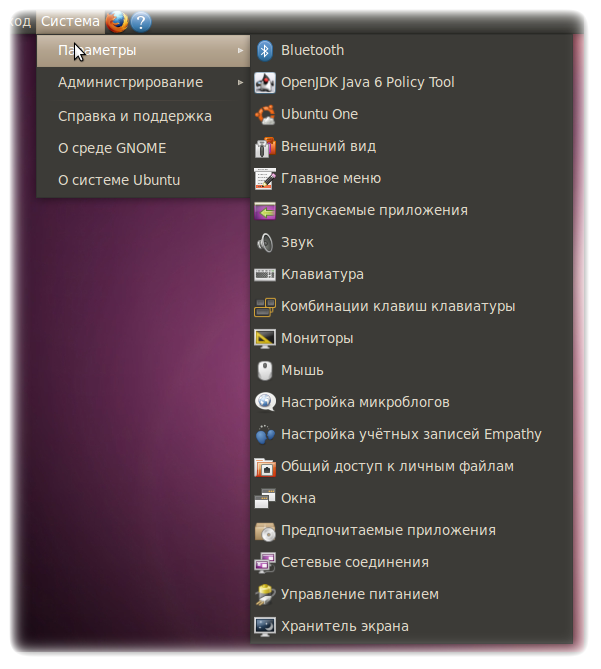
Task: Open Управление питанием power settings
Action: pos(359,594)
